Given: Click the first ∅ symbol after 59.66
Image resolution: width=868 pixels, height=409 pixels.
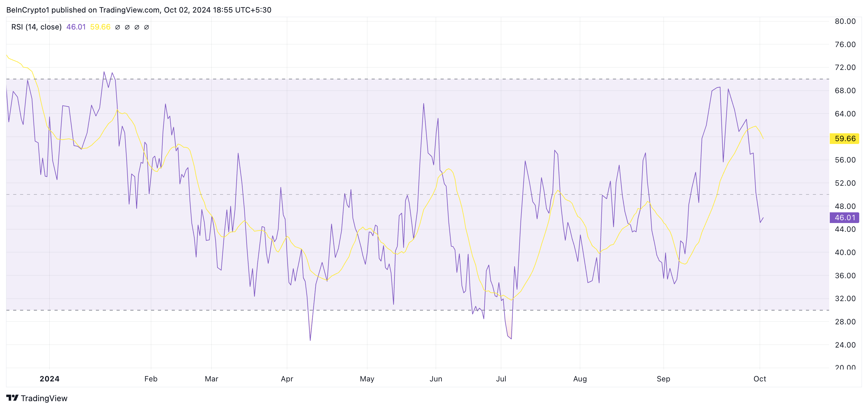Looking at the screenshot, I should (x=118, y=27).
